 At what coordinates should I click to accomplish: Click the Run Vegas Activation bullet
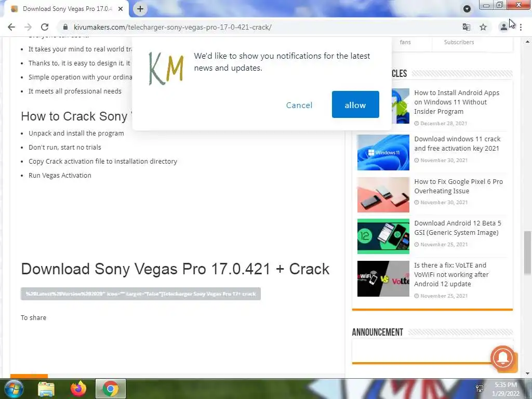[60, 176]
